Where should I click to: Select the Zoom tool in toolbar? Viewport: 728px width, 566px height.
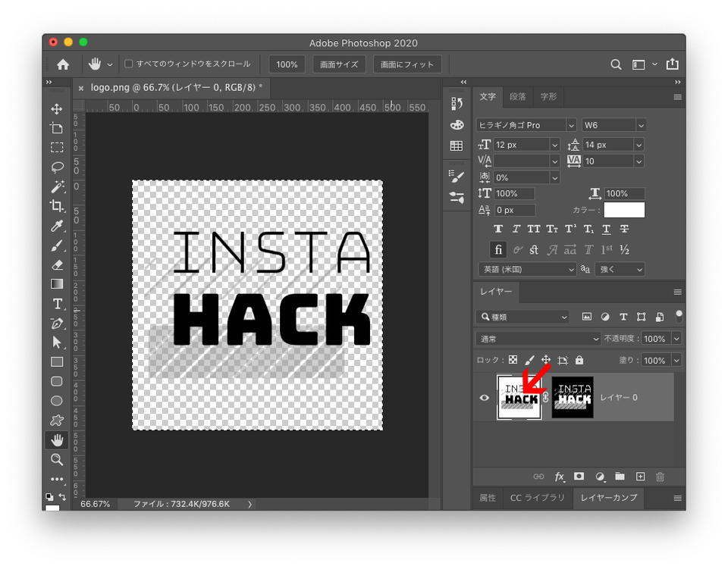[57, 459]
